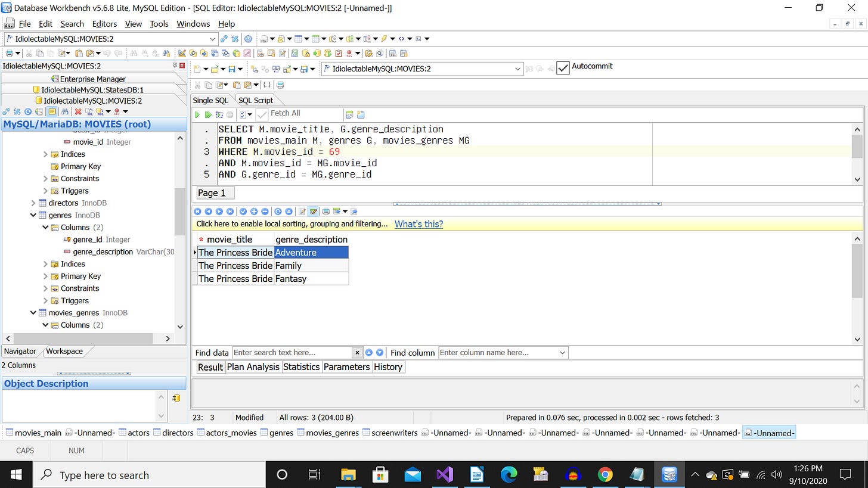This screenshot has height=488, width=868.
Task: Click the yellow local sorting and filtering bar
Action: 526,224
